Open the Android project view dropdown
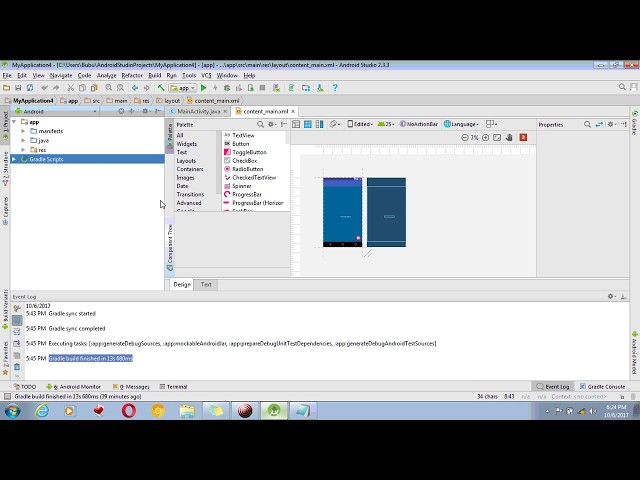 [x=40, y=111]
